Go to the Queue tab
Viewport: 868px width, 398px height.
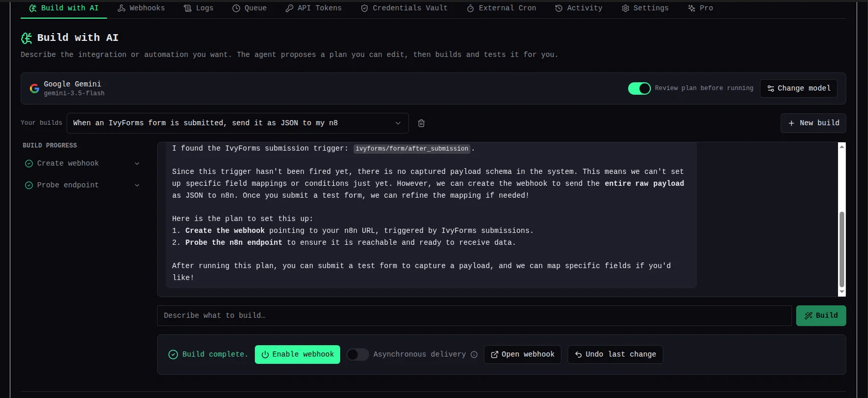[249, 8]
